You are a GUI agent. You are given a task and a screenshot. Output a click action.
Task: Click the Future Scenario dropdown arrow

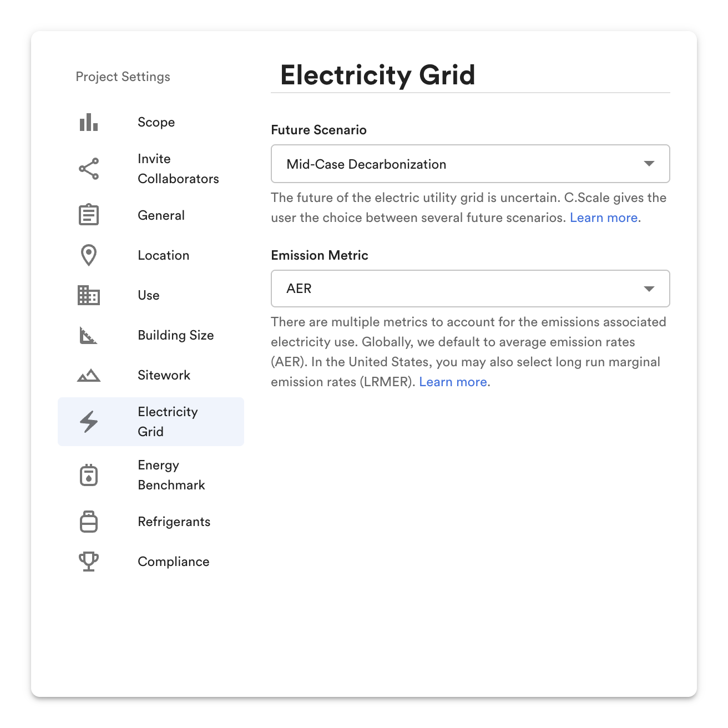pos(649,164)
